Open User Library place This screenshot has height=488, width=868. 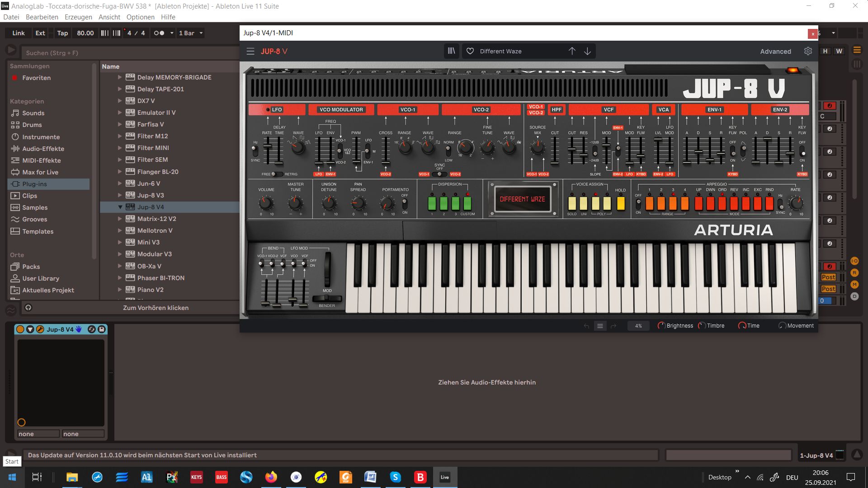[x=41, y=278]
